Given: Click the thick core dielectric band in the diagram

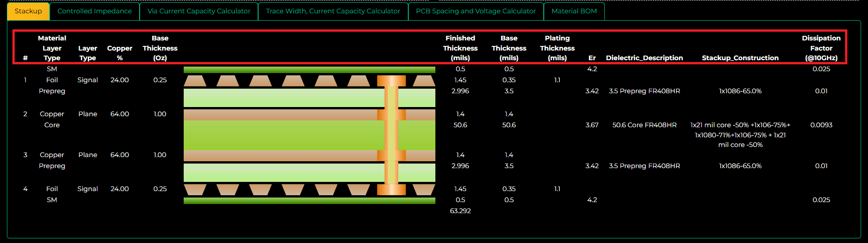Looking at the screenshot, I should [309, 135].
